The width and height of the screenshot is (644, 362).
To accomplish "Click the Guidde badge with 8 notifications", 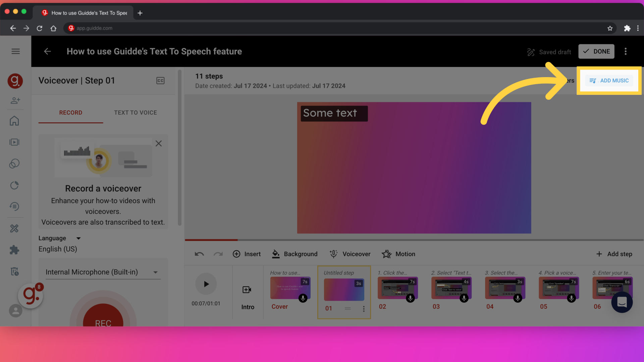I will pos(31,296).
